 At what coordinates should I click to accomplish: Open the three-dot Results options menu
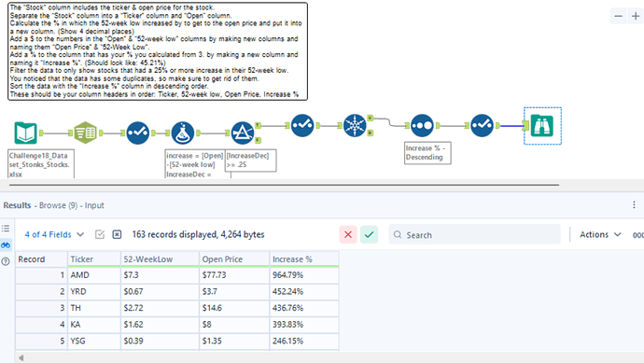click(x=634, y=205)
